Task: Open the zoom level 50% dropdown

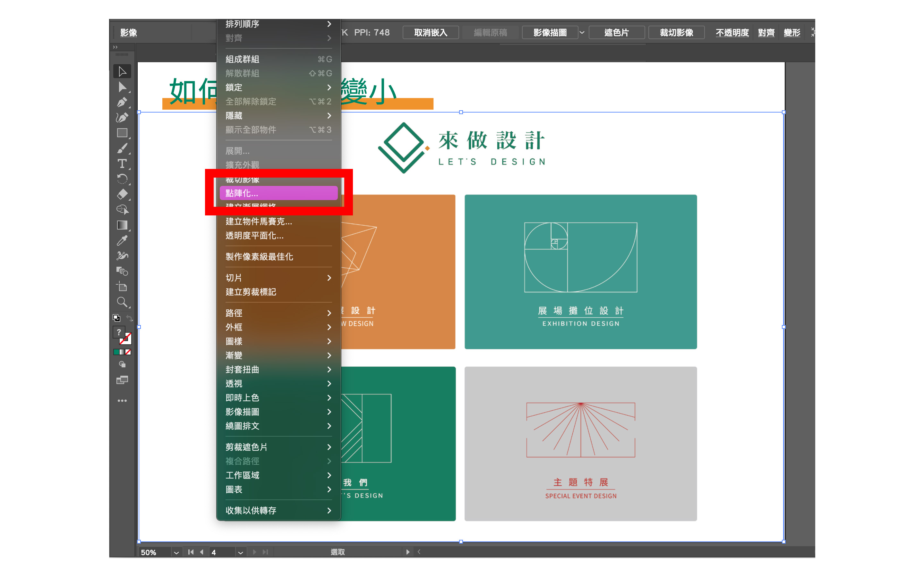Action: 176,552
